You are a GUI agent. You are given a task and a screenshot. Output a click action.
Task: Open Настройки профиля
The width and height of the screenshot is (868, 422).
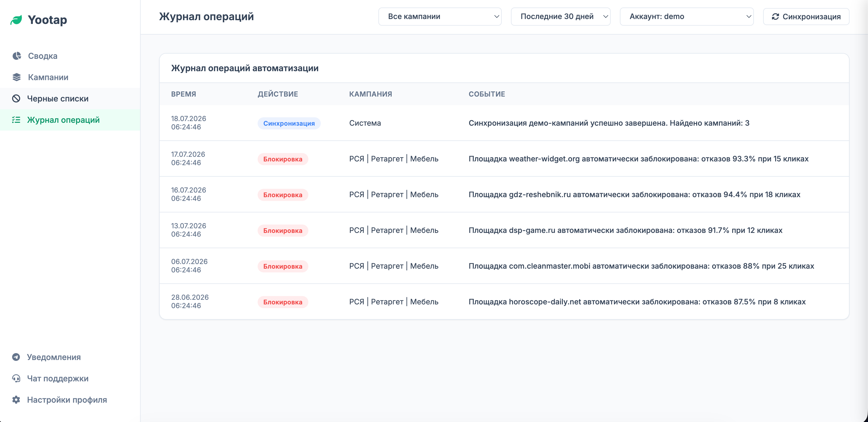[70, 400]
